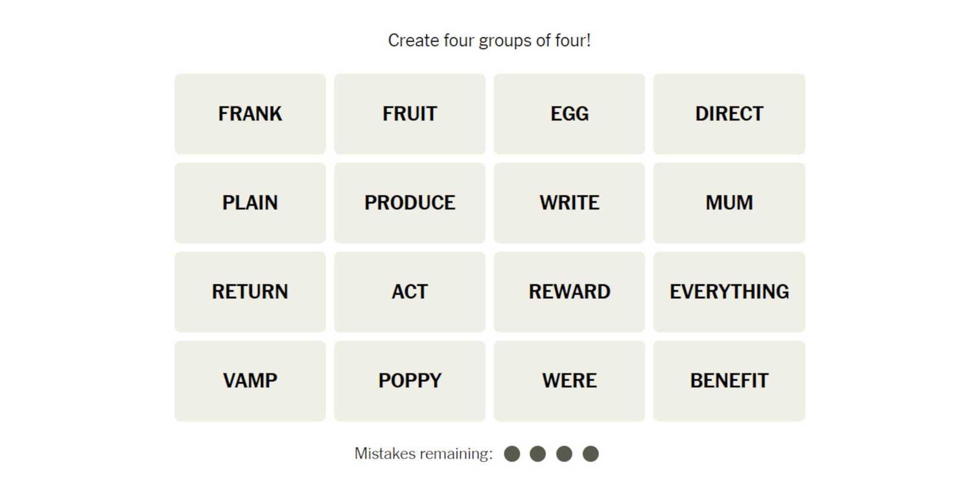The image size is (980, 490).
Task: Click the PRODUCE tile
Action: [410, 203]
